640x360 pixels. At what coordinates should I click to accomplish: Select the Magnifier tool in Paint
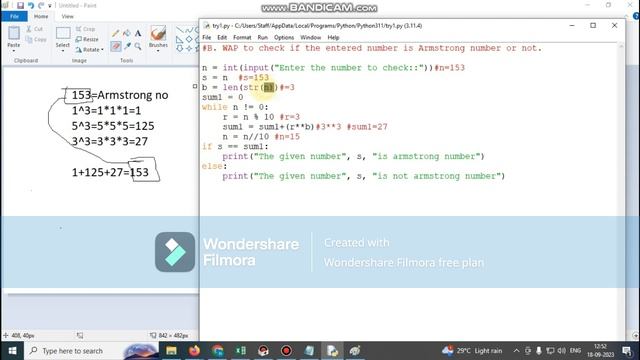(x=138, y=46)
